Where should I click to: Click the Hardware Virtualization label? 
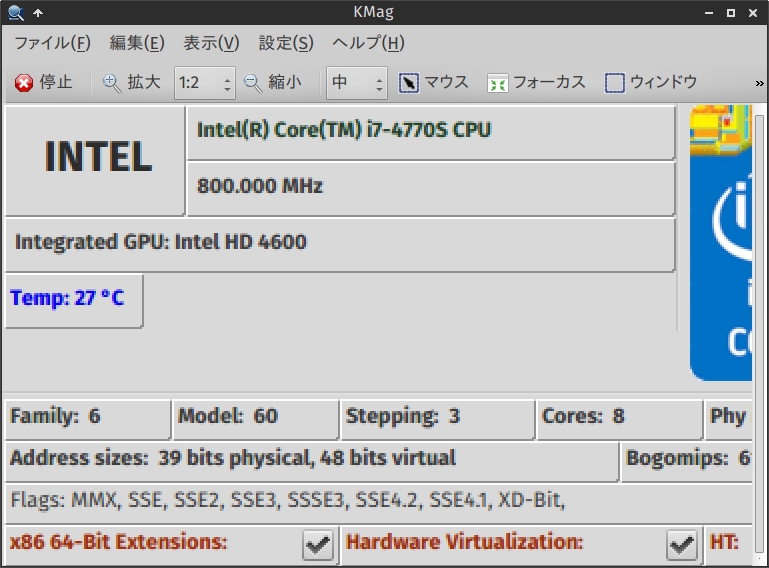pyautogui.click(x=464, y=542)
